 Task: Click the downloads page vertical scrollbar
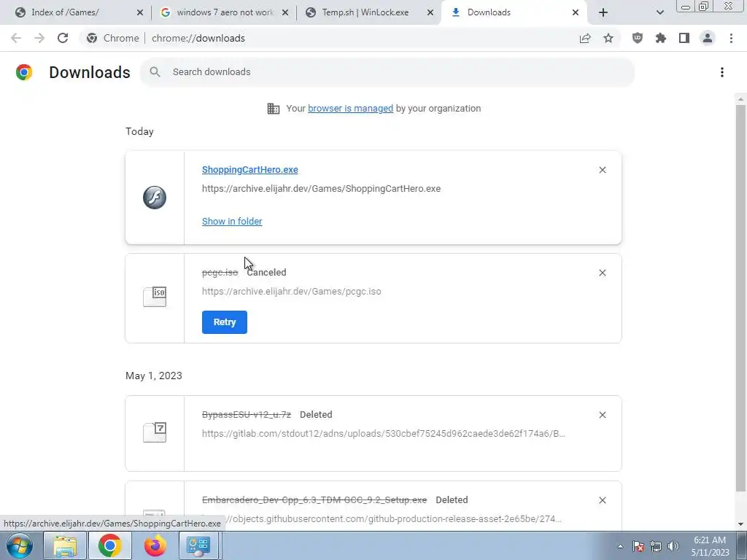[740, 297]
